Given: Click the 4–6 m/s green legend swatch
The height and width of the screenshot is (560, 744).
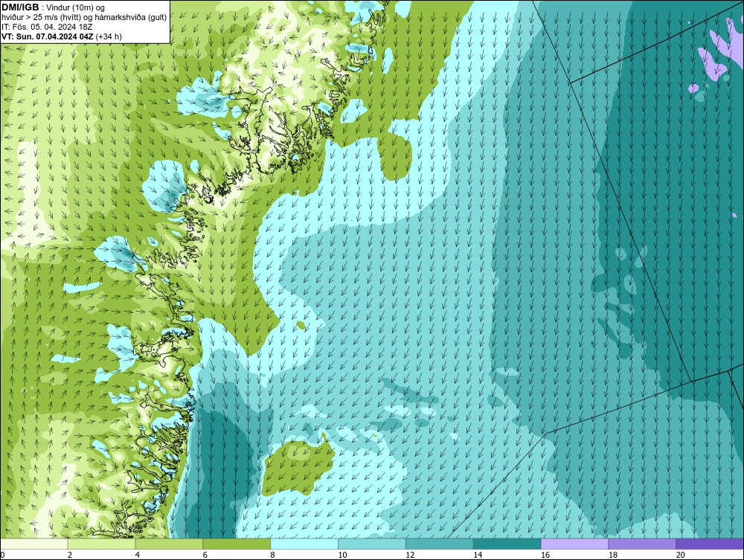Looking at the screenshot, I should coord(169,544).
